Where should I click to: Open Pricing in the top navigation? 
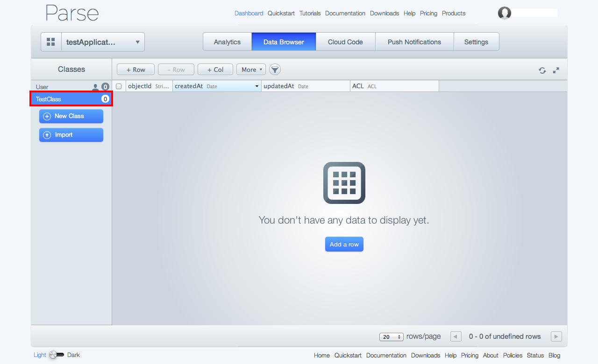[x=428, y=13]
